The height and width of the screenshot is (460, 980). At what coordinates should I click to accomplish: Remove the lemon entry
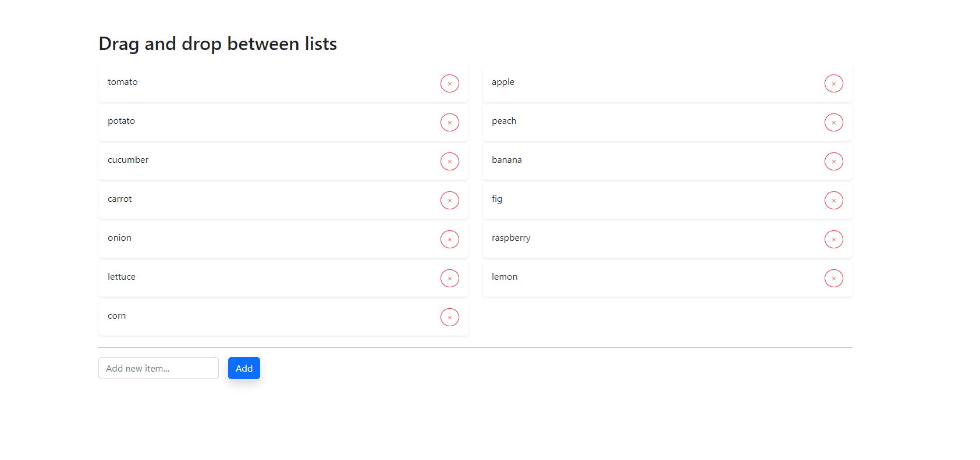833,279
